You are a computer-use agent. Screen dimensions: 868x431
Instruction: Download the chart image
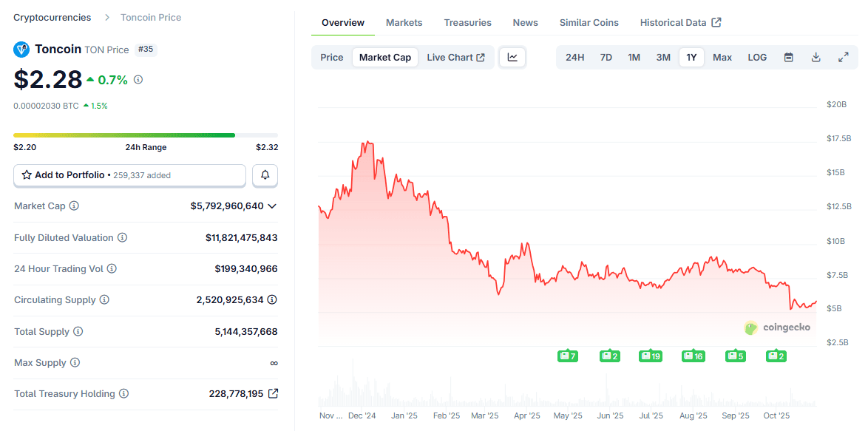(816, 57)
